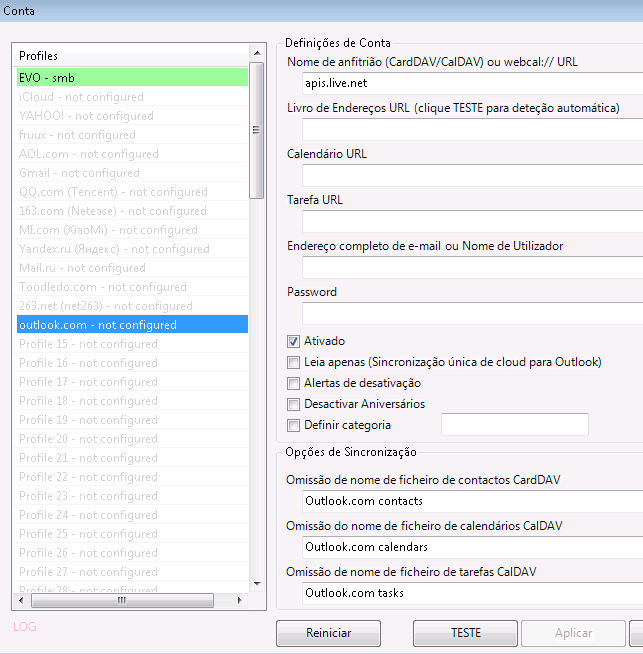
Task: Pick Profile 17 in list
Action: click(132, 382)
